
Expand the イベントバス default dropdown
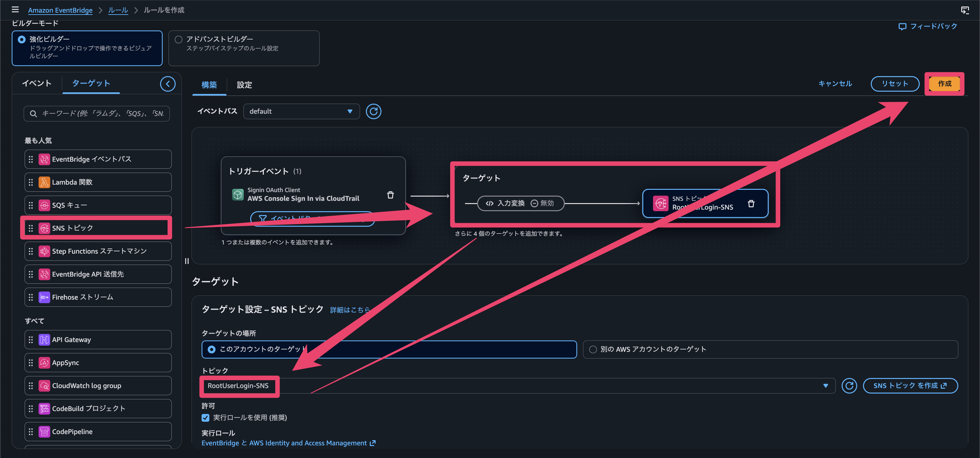(301, 111)
